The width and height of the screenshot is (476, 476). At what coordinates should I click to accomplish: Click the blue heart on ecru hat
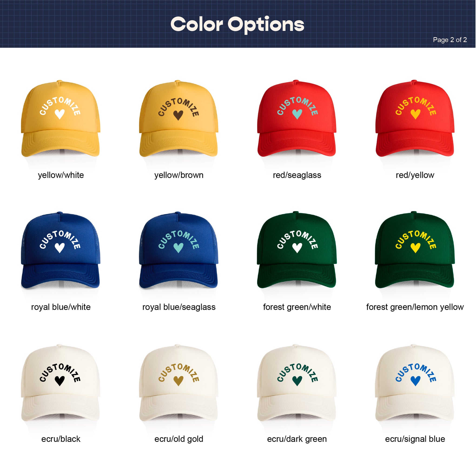coord(415,381)
